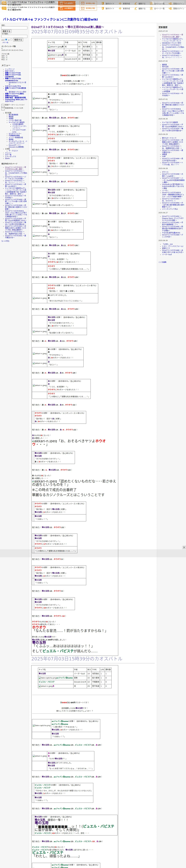The image size is (186, 868).
Task: Click 検索する button below keyword field
Action: (6, 31)
